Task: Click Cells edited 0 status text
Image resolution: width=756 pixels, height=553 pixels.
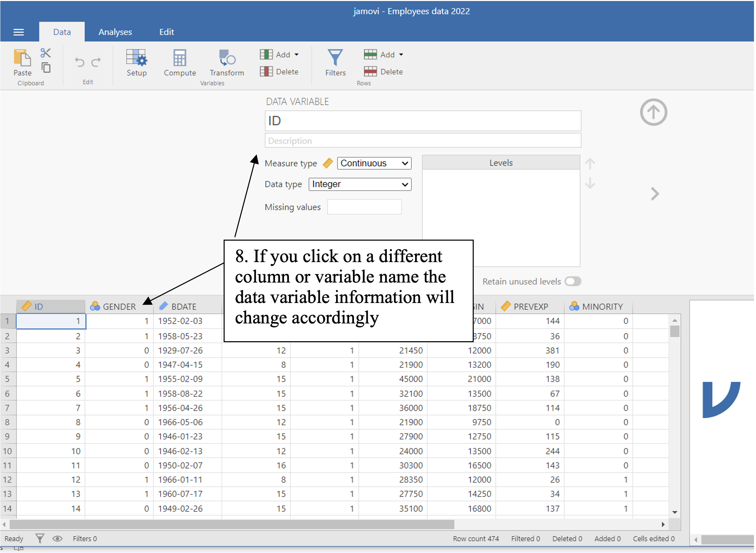Action: point(653,539)
